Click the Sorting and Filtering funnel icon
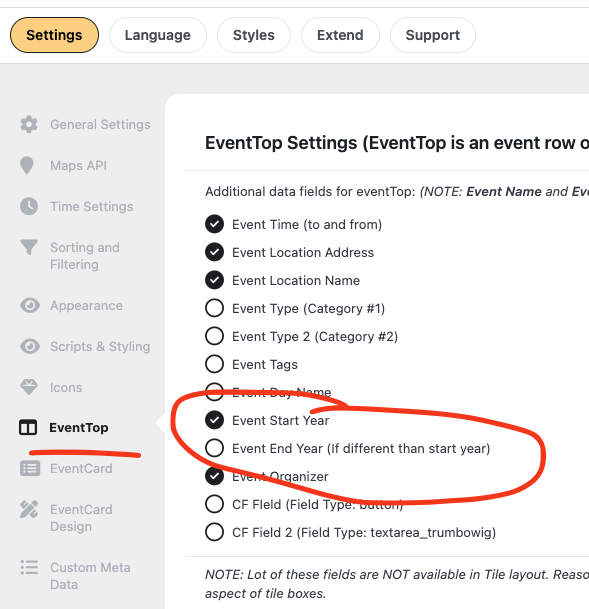The image size is (589, 609). [x=29, y=247]
